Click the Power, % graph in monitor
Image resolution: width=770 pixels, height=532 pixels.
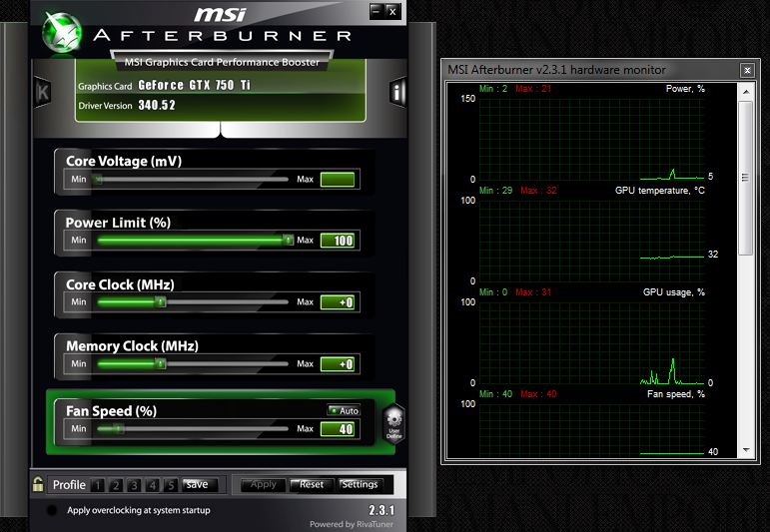[592, 139]
